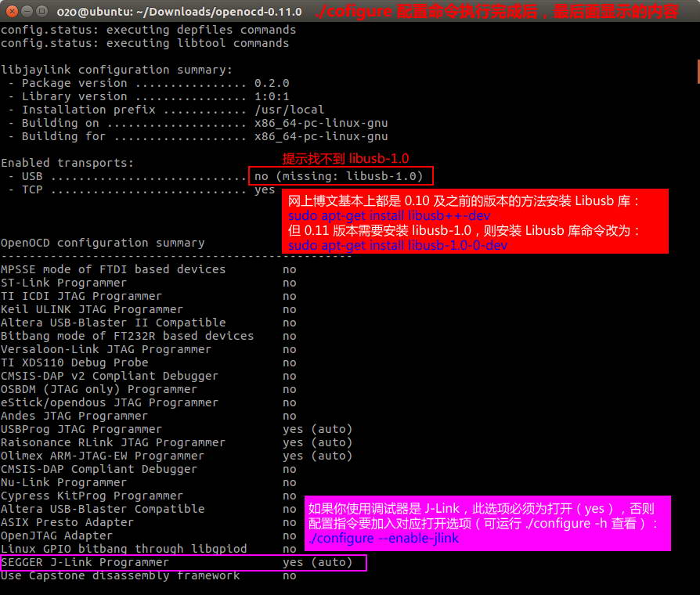Click the './configure --enable-jlink' command text
Image resolution: width=700 pixels, height=595 pixels.
tap(384, 538)
